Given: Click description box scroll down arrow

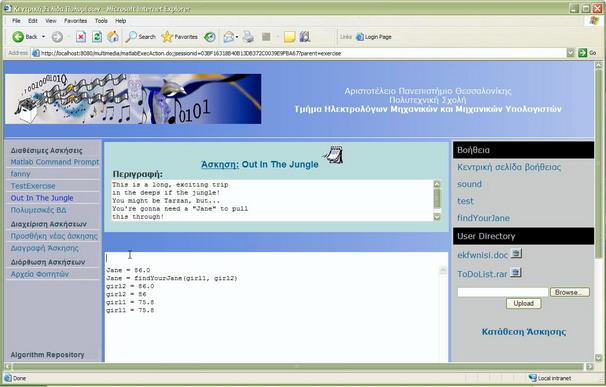Looking at the screenshot, I should (437, 217).
